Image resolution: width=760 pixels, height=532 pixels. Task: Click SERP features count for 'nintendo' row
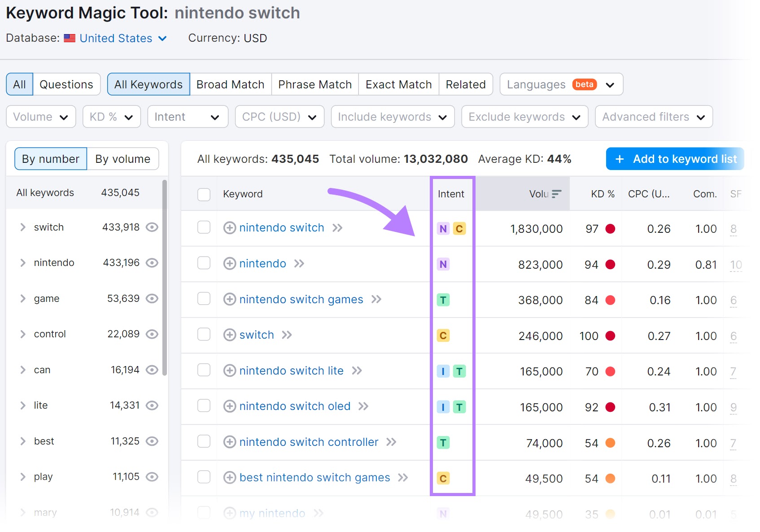click(736, 265)
